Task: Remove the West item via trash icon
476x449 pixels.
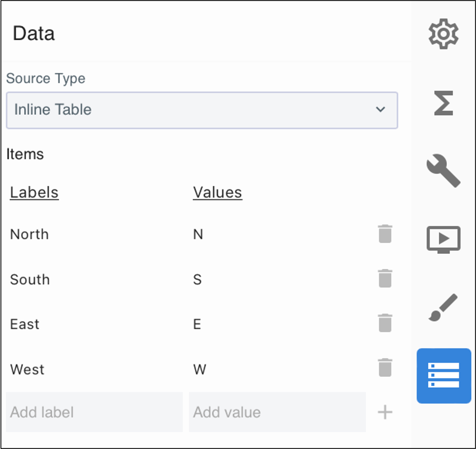Action: click(x=385, y=368)
